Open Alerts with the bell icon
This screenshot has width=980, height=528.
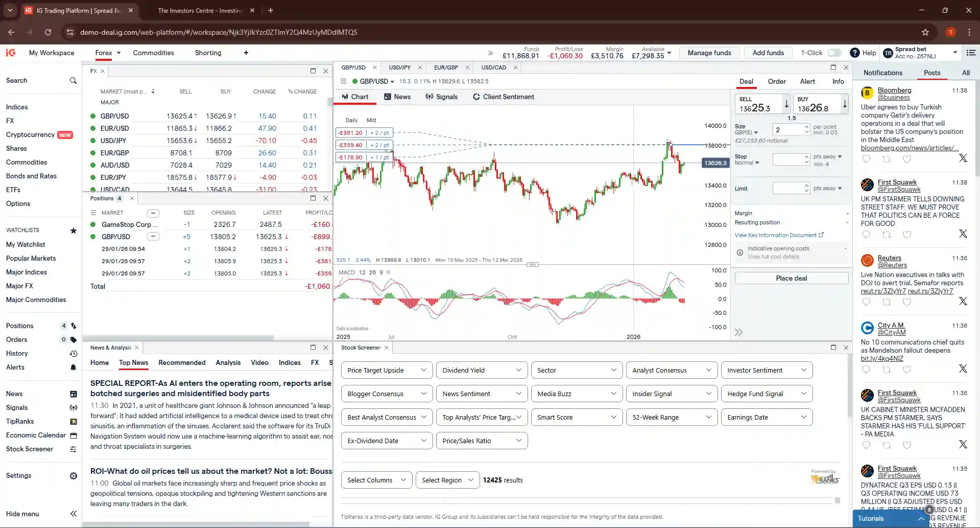73,368
